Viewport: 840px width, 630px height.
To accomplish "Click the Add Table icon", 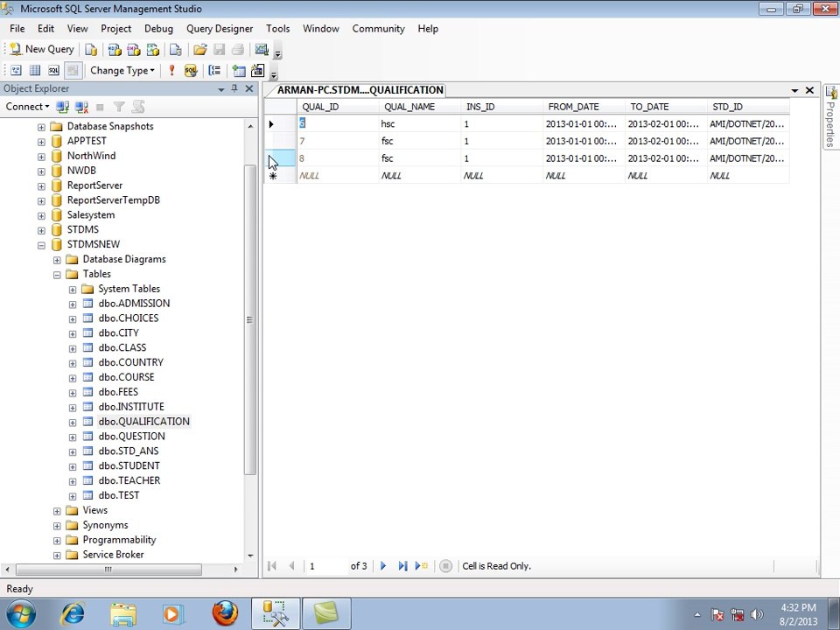I will pyautogui.click(x=239, y=70).
